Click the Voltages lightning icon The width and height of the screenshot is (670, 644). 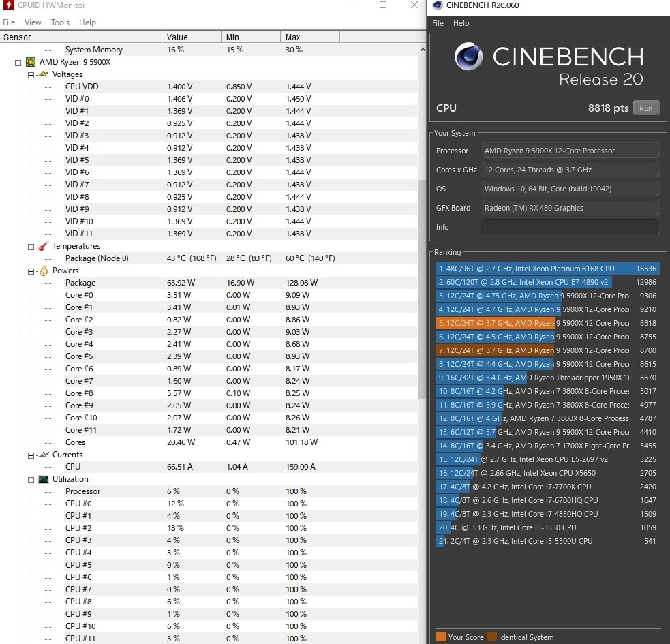coord(44,74)
